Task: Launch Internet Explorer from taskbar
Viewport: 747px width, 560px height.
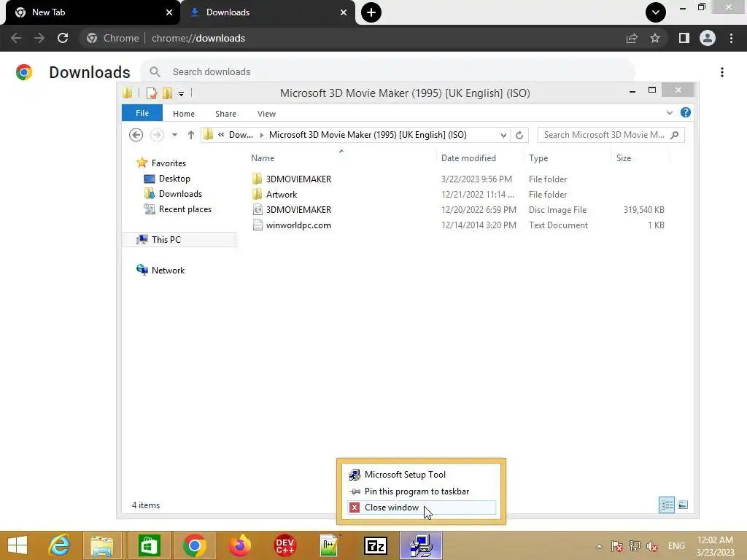Action: 59,545
